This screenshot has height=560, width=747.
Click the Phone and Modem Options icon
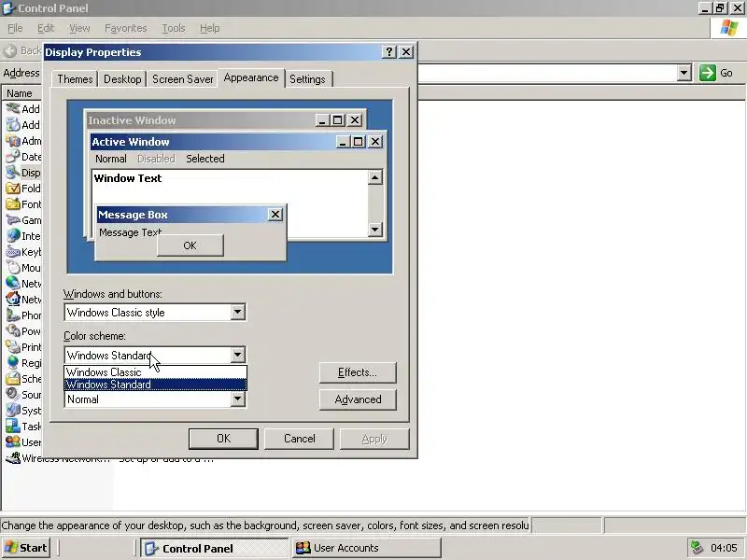click(13, 315)
